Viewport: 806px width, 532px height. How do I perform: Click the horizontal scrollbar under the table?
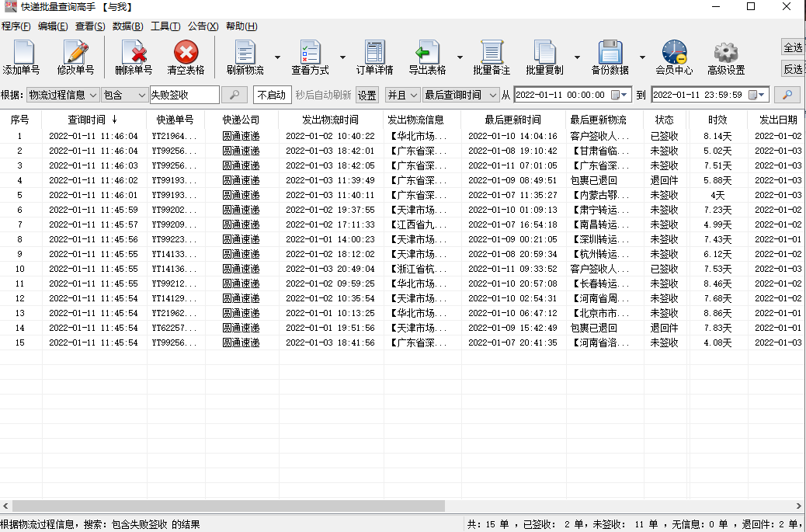(x=233, y=506)
